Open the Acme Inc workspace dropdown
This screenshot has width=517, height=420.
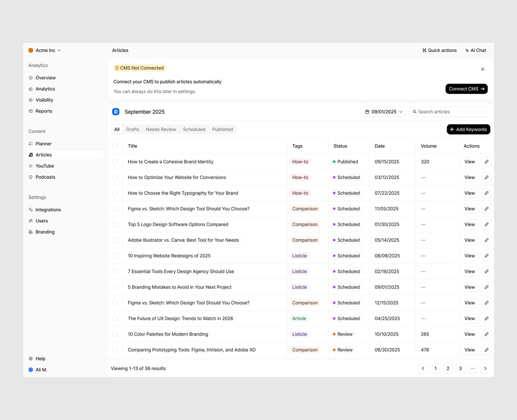coord(45,50)
